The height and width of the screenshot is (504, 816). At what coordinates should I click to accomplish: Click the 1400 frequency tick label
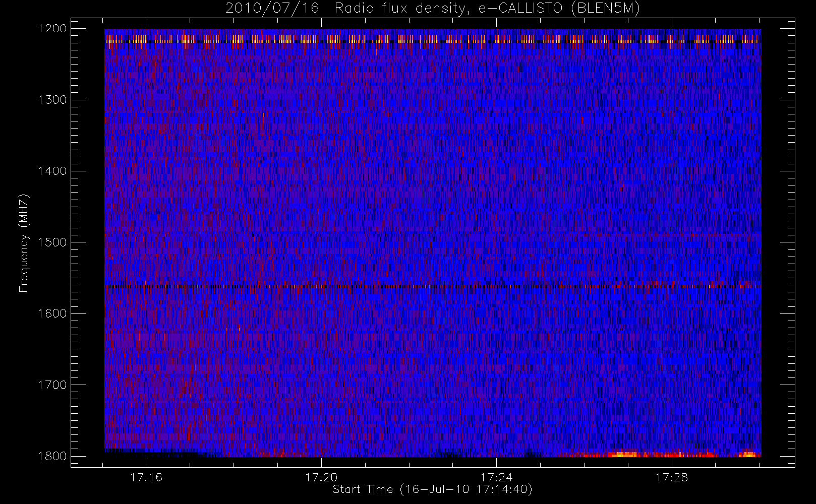click(x=52, y=171)
